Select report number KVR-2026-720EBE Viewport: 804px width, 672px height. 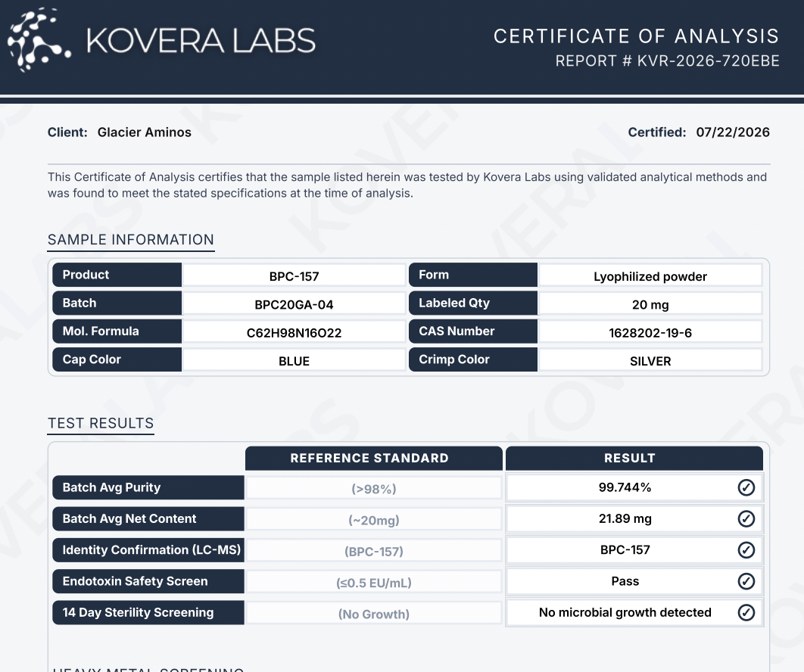(x=709, y=61)
